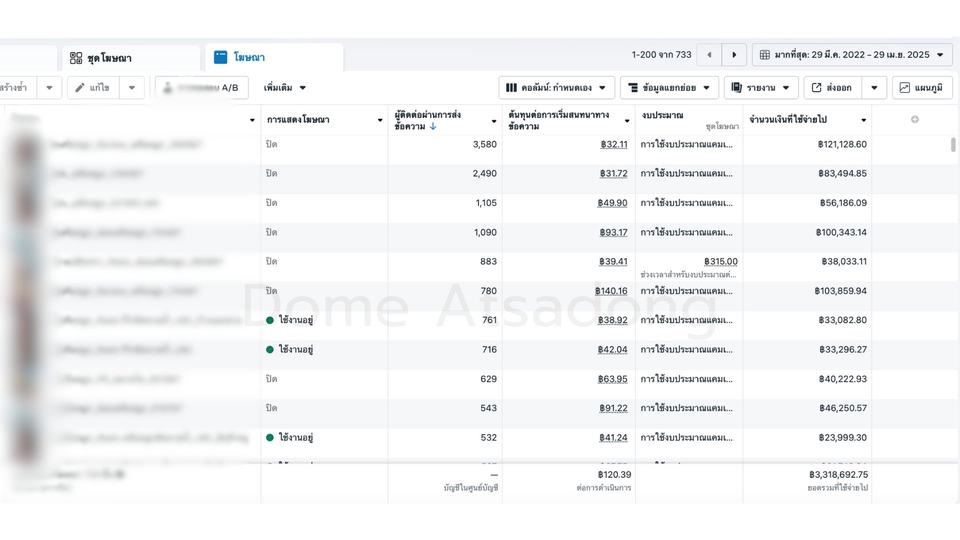Click cost link ฿93.17
This screenshot has height=540, width=960.
(x=613, y=233)
